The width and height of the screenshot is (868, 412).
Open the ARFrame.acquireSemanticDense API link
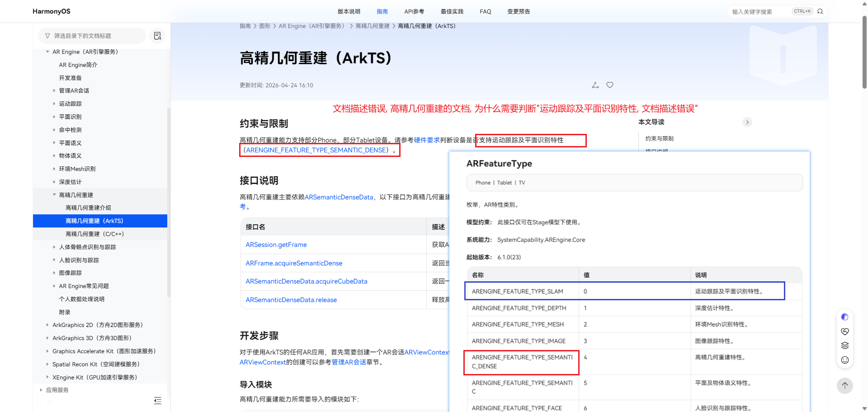pos(294,263)
